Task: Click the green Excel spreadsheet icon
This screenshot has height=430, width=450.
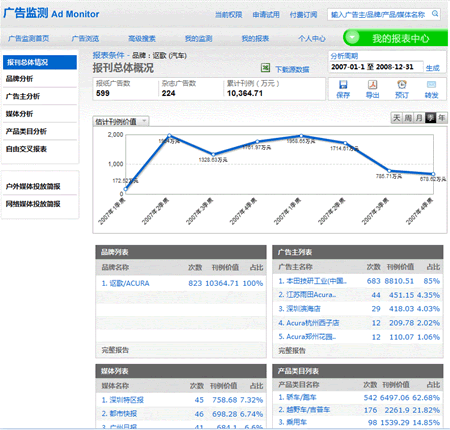Action: point(265,68)
